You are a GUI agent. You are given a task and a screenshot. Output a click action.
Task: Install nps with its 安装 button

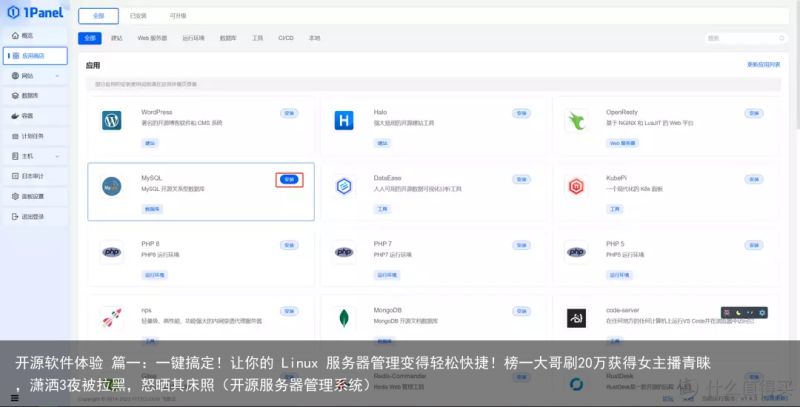click(289, 311)
